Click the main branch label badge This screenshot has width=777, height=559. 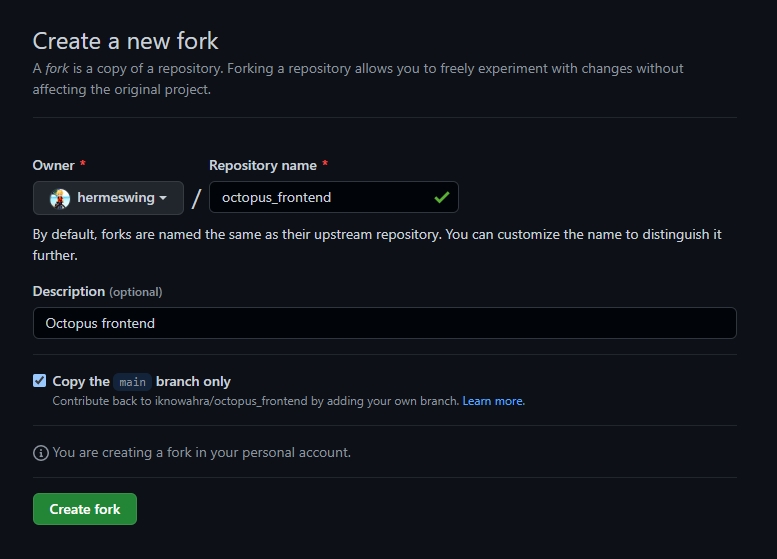tap(132, 382)
